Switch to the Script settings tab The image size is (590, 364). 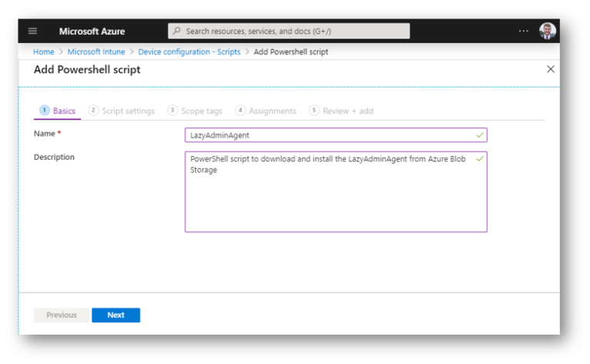(x=121, y=111)
